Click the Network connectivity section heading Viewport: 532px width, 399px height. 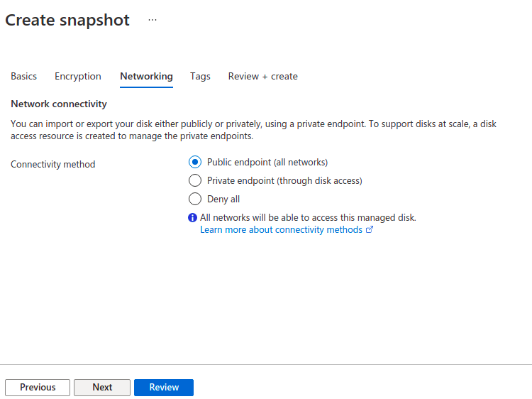coord(59,104)
